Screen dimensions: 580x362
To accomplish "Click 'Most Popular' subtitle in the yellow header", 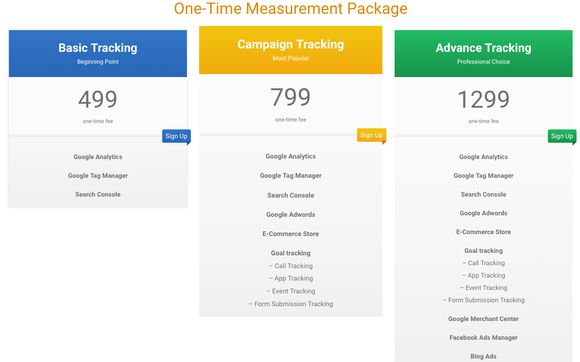I will tap(291, 58).
